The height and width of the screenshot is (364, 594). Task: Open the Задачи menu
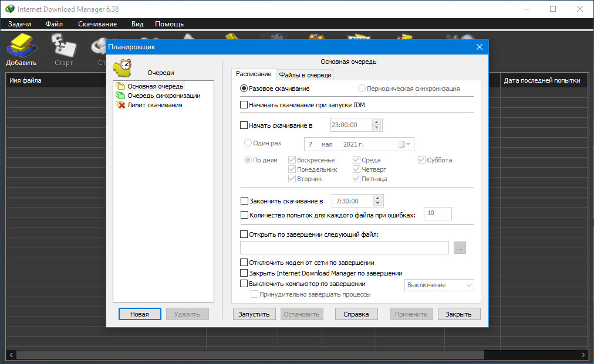(x=20, y=24)
